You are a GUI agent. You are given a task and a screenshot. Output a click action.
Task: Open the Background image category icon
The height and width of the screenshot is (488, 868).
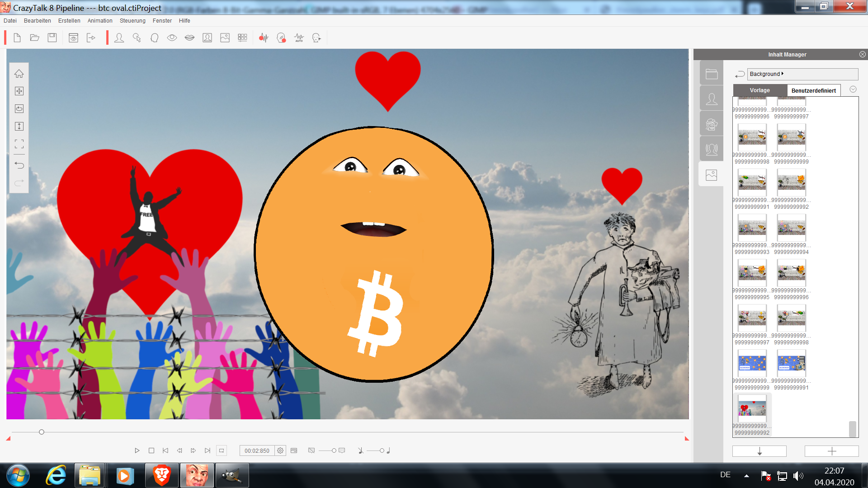pyautogui.click(x=711, y=175)
